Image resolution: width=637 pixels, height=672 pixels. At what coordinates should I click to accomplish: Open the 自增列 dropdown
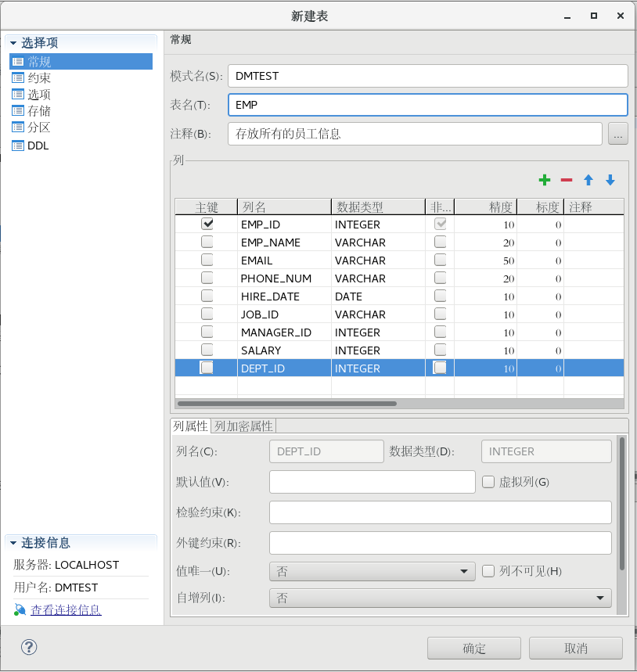[x=600, y=598]
